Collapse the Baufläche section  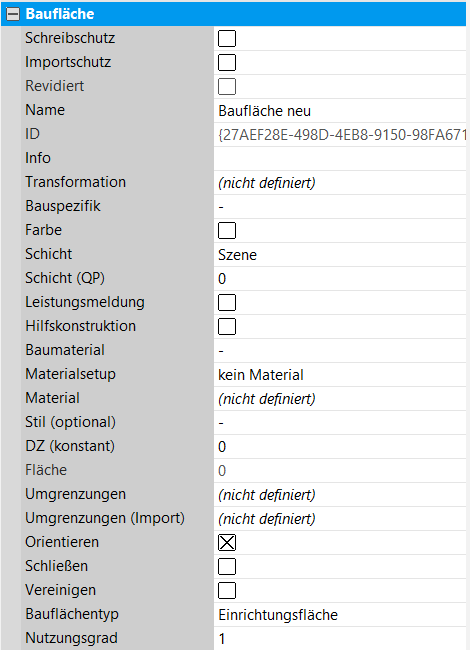pos(13,14)
